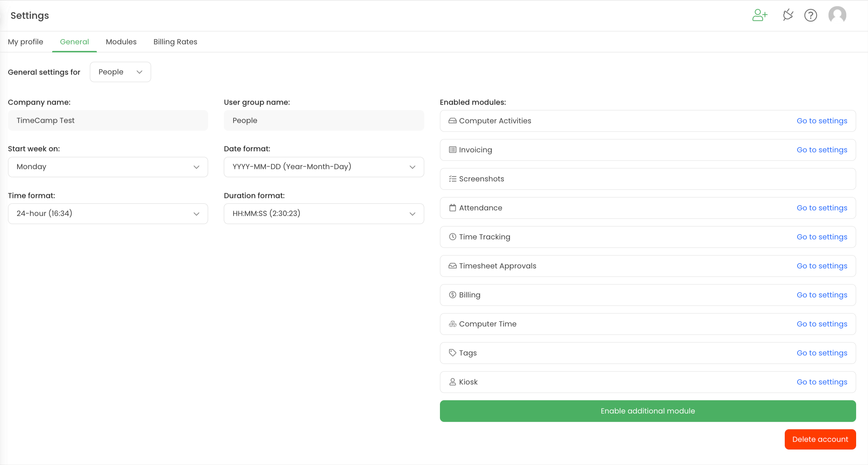
Task: Click the Kiosk person icon
Action: 453,382
